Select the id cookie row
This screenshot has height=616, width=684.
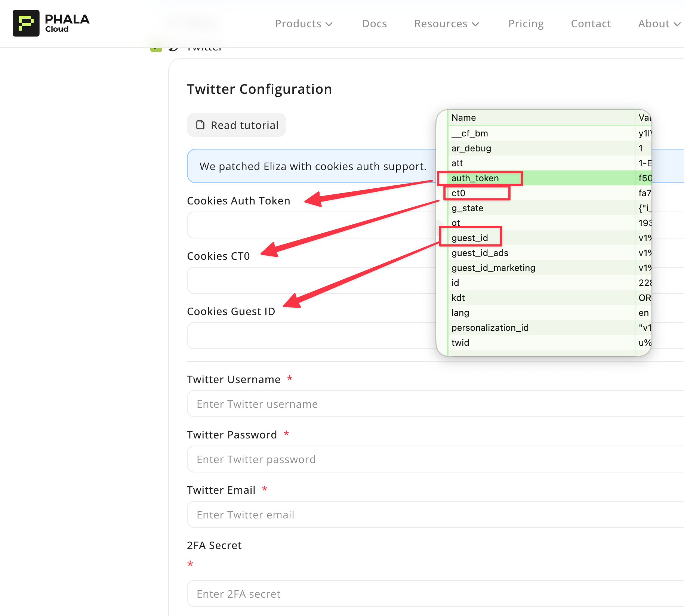click(x=549, y=283)
